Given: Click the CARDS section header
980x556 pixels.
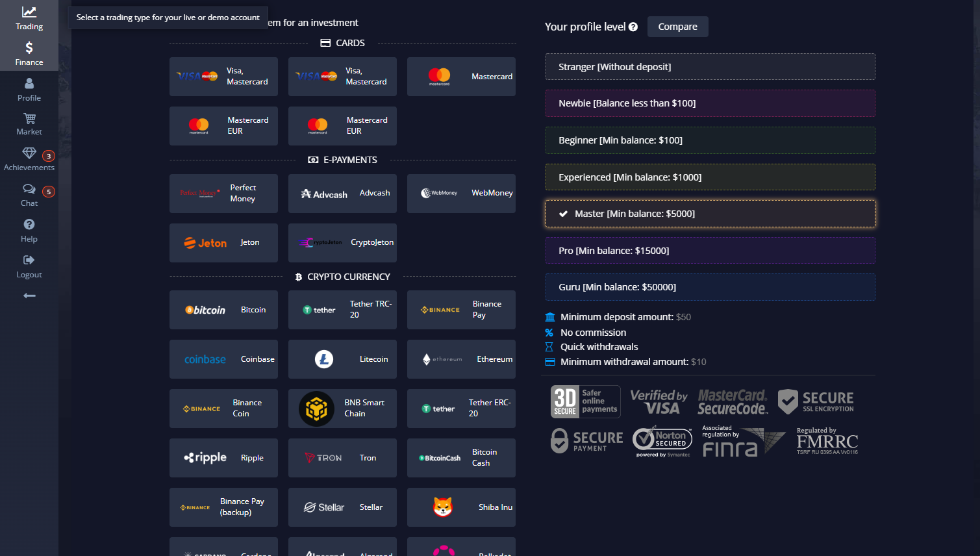Looking at the screenshot, I should pos(343,43).
